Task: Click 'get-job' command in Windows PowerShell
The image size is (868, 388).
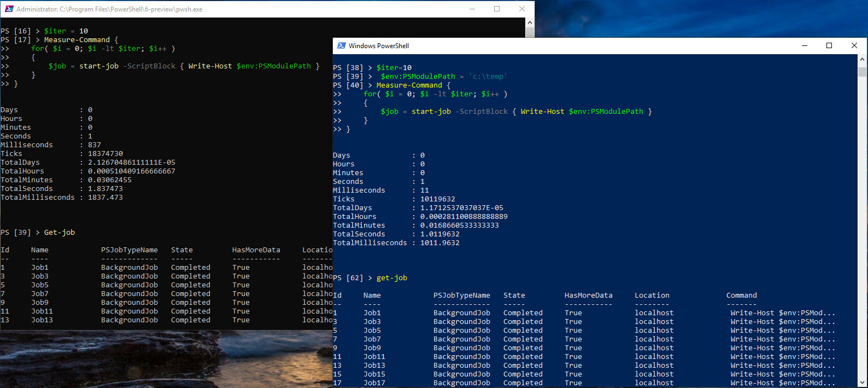Action: (392, 278)
